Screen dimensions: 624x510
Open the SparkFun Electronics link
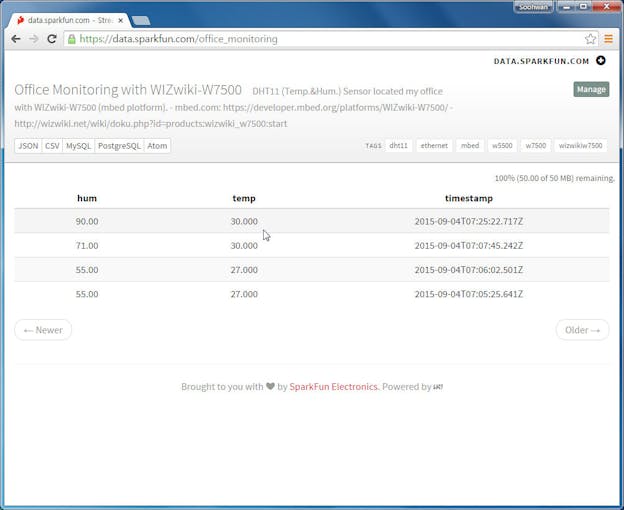(x=333, y=387)
